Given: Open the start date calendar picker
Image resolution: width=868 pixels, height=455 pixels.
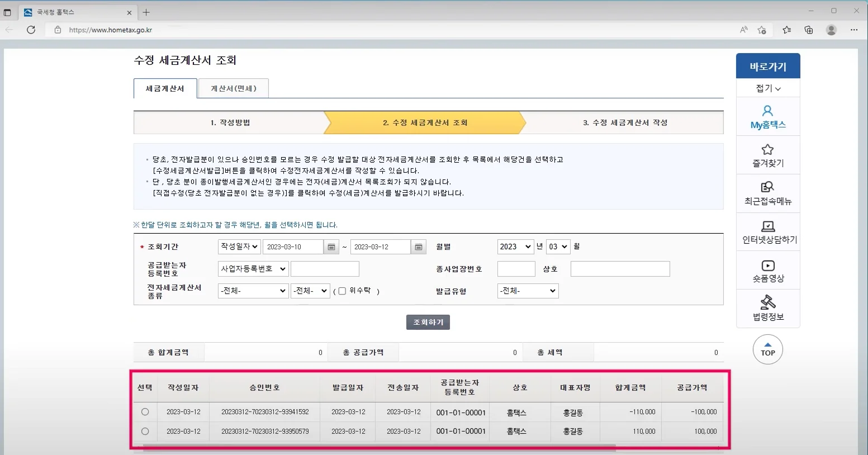Looking at the screenshot, I should pos(331,247).
